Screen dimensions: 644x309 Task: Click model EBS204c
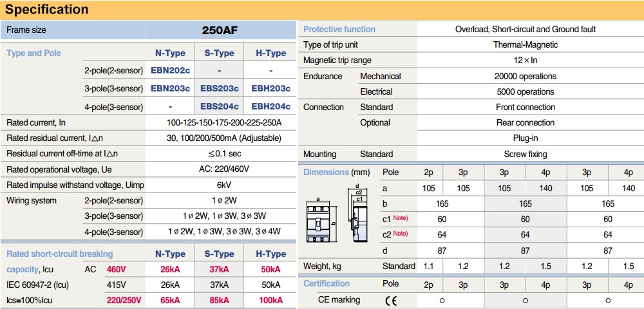(x=220, y=107)
